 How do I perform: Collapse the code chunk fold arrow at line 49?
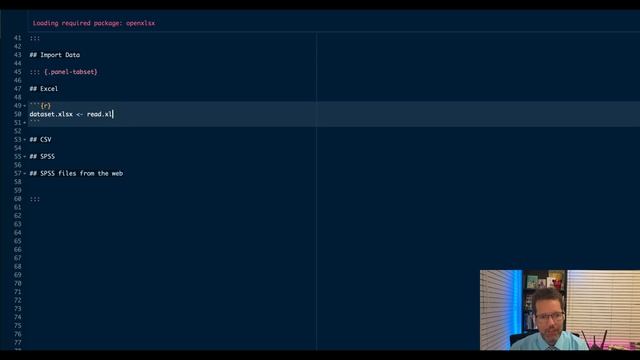[24, 106]
